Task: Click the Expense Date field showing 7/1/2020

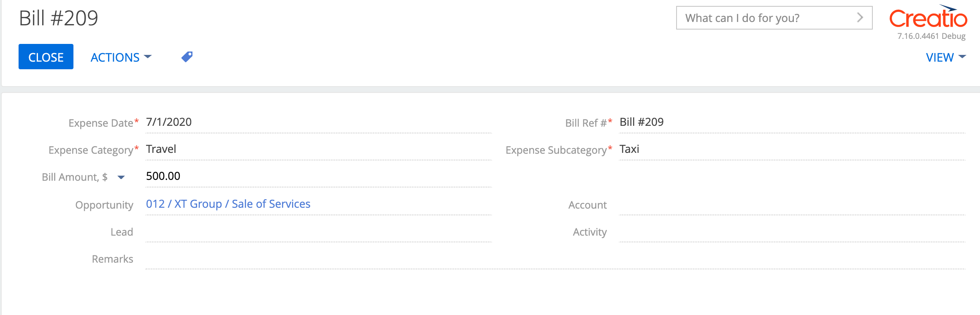Action: 319,122
